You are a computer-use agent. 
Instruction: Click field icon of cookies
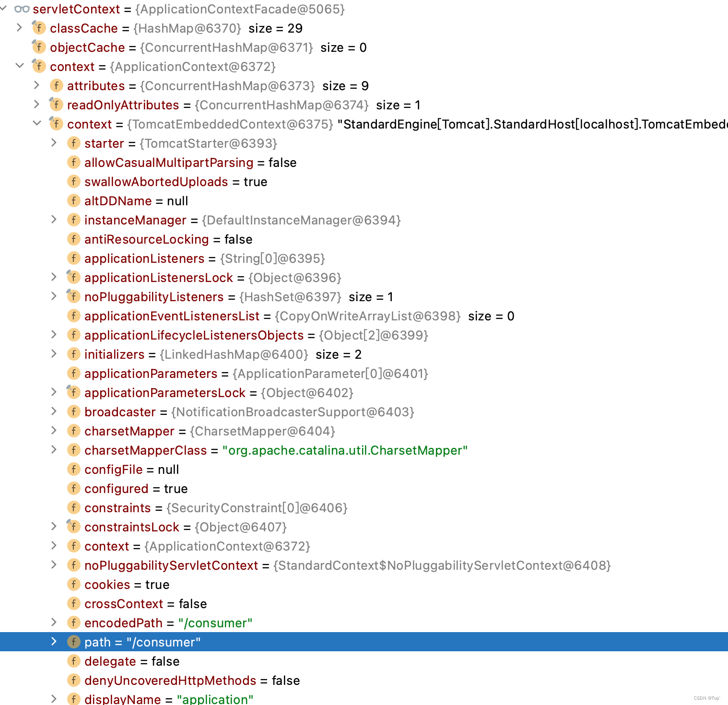pyautogui.click(x=73, y=584)
